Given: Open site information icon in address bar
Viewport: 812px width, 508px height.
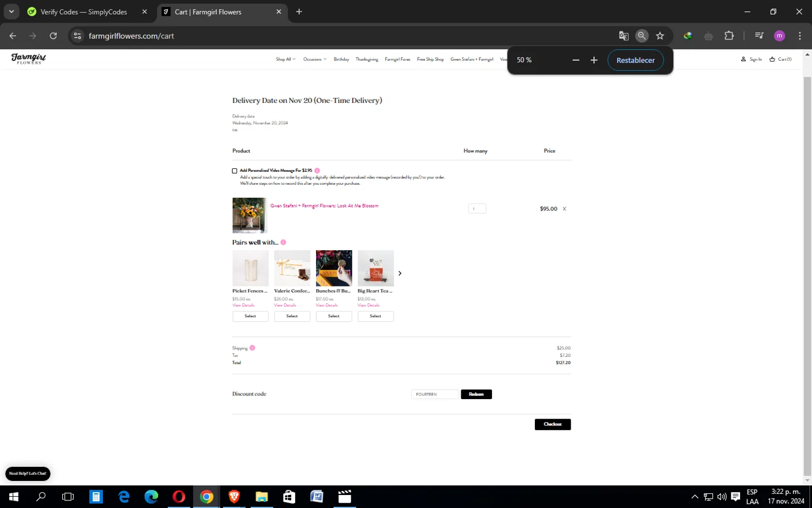Looking at the screenshot, I should 77,36.
